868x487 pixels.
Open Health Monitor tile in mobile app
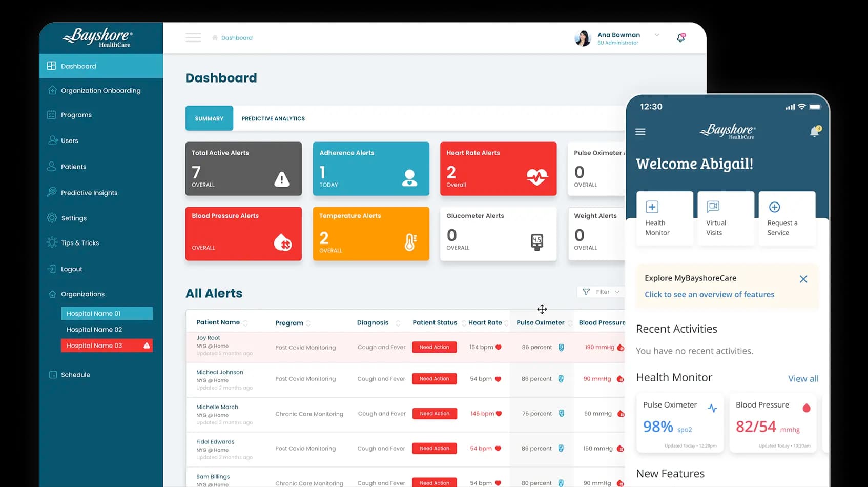pyautogui.click(x=665, y=218)
